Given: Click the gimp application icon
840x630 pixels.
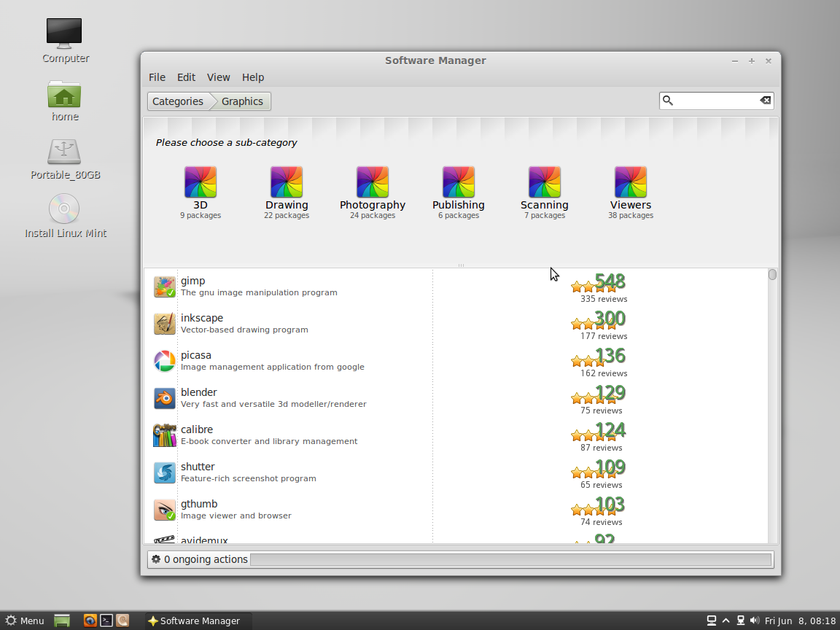Looking at the screenshot, I should 165,287.
